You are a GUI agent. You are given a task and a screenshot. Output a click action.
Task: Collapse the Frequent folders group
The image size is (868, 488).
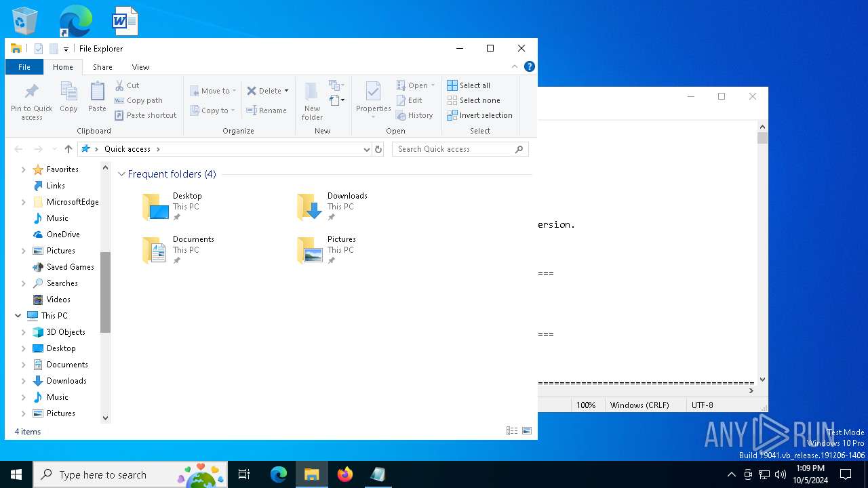121,174
